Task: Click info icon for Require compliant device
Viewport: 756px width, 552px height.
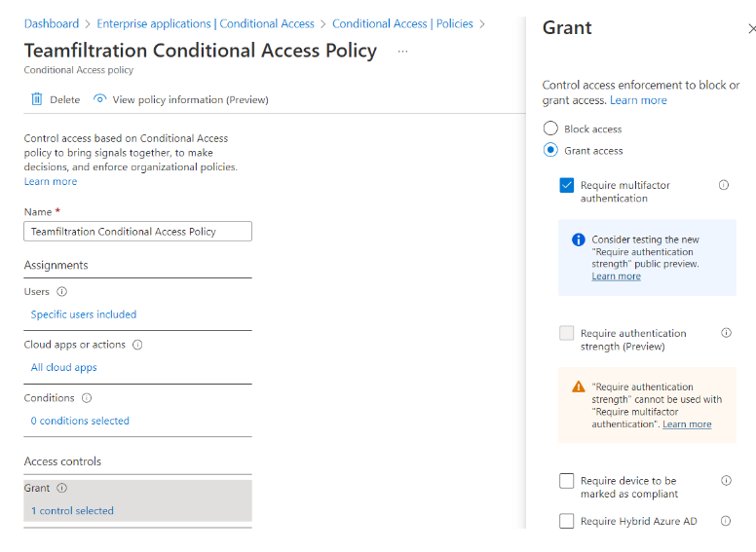Action: coord(726,481)
